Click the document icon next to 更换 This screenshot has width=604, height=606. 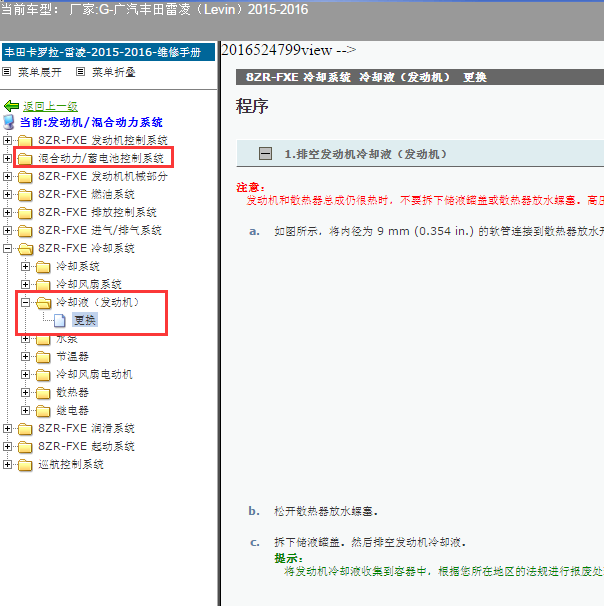click(x=60, y=320)
